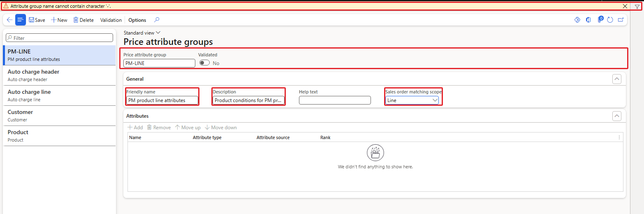The image size is (644, 214).
Task: Click the Delete button
Action: coord(83,20)
